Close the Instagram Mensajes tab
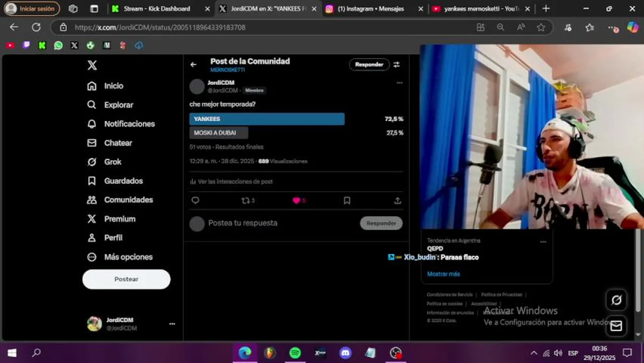The height and width of the screenshot is (363, 644). [x=421, y=9]
